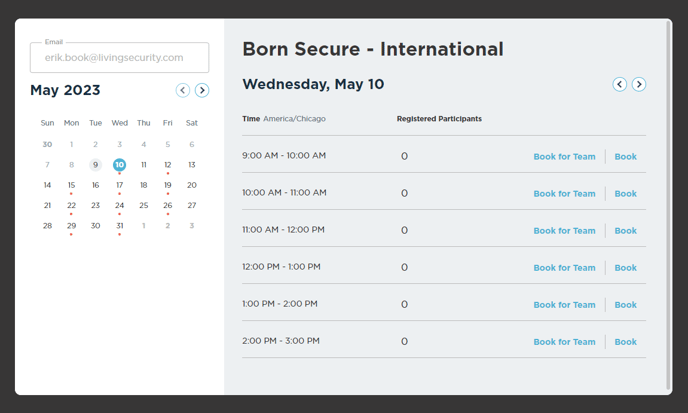Click the '9:00 AM - 10:00 AM' time text

[284, 156]
